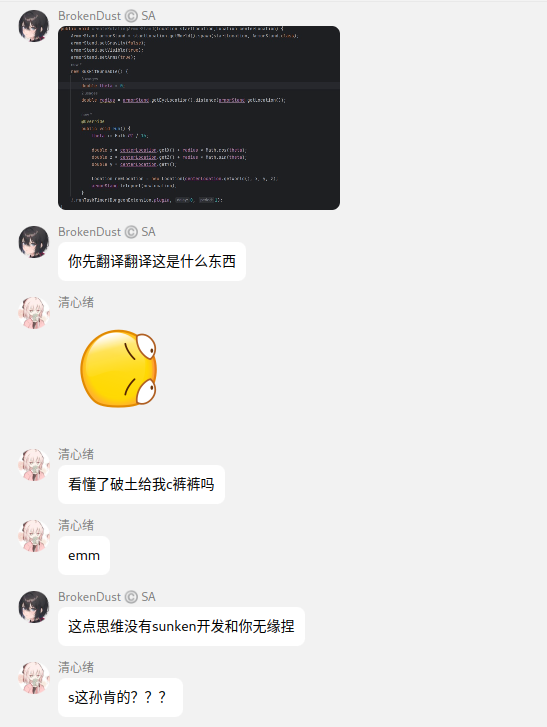This screenshot has width=547, height=727.
Task: Open the upside-down yellow emoji sticker
Action: [x=119, y=369]
